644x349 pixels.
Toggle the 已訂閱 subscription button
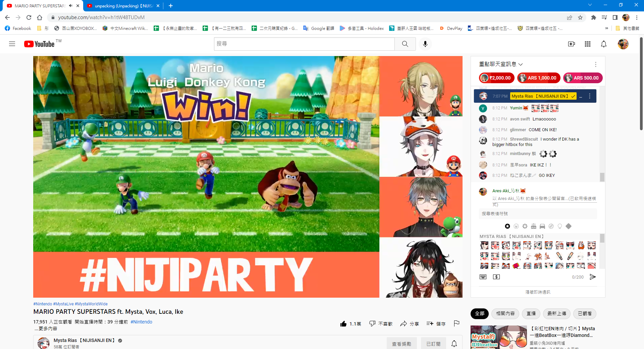pos(433,344)
